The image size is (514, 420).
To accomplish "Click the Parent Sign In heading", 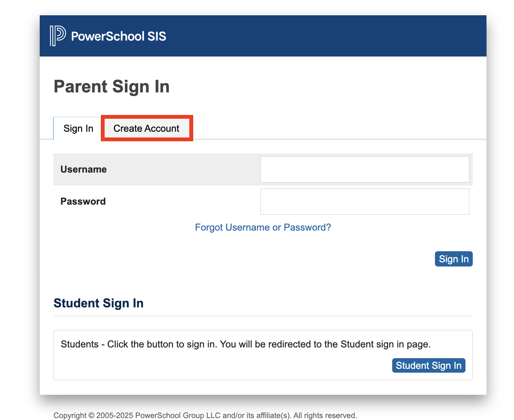I will [112, 87].
